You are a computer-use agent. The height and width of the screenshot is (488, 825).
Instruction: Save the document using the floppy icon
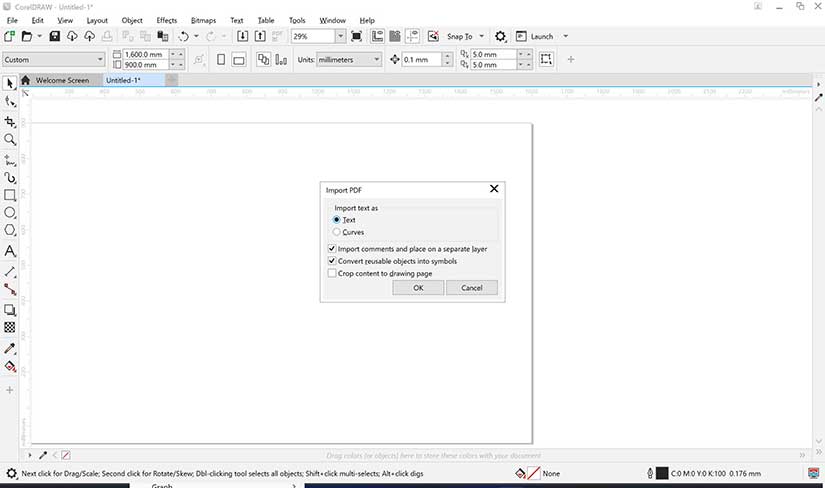[x=54, y=36]
